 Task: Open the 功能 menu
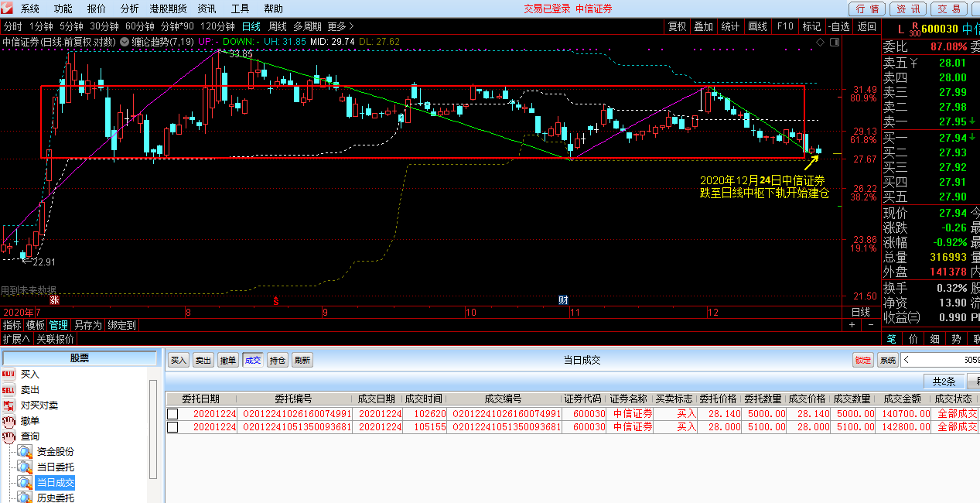click(63, 9)
